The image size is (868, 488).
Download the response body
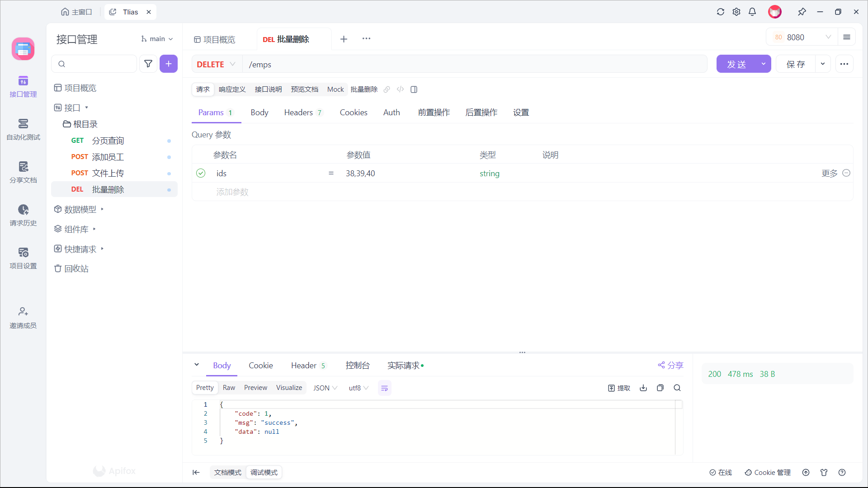[x=643, y=388]
